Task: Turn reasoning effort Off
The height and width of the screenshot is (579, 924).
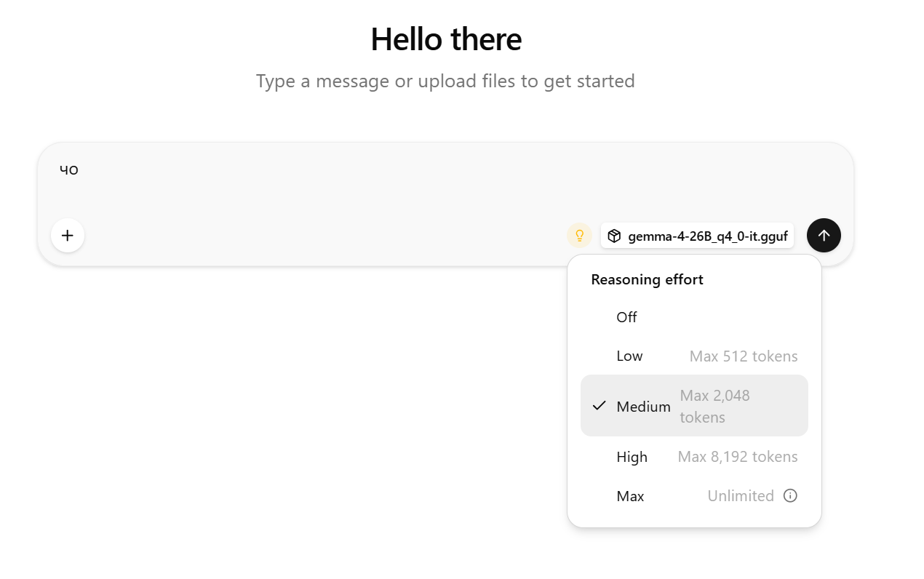Action: [694, 317]
